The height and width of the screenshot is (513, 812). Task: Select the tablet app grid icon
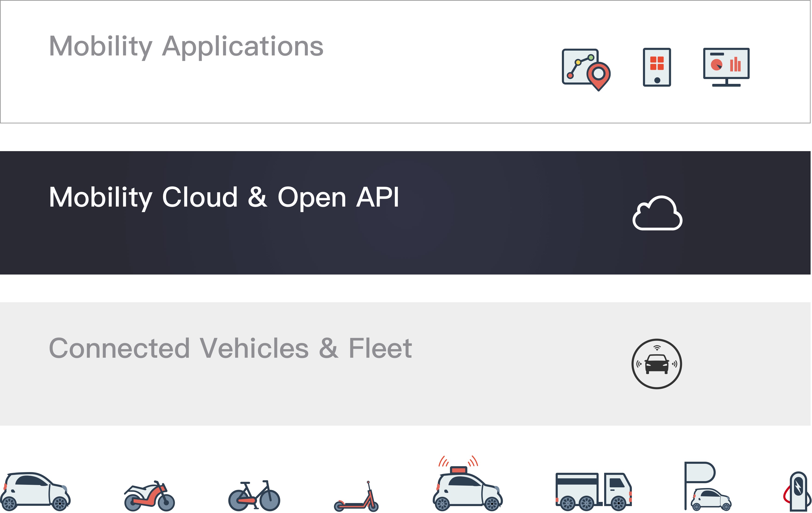[x=657, y=67]
